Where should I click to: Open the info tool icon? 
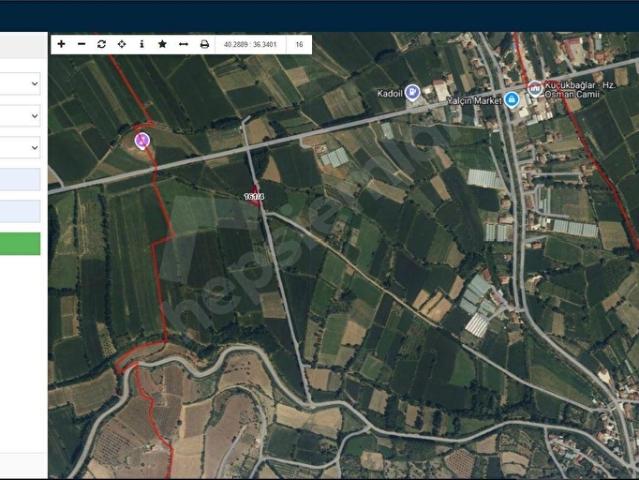click(142, 44)
